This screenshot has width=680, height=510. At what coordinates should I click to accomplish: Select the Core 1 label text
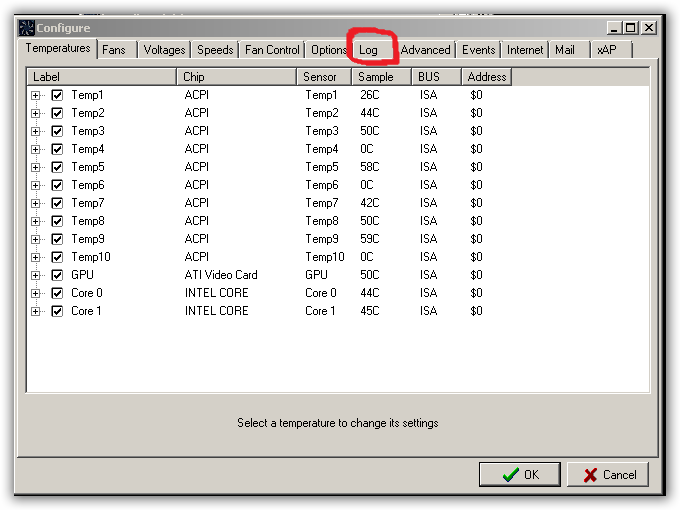click(x=86, y=311)
